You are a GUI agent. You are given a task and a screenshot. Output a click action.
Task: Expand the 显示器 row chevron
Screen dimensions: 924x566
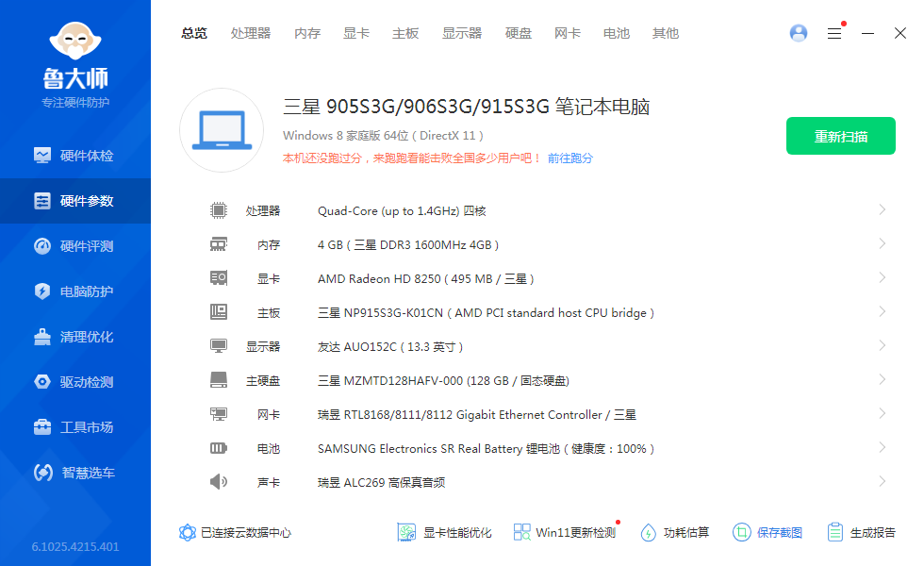click(883, 345)
